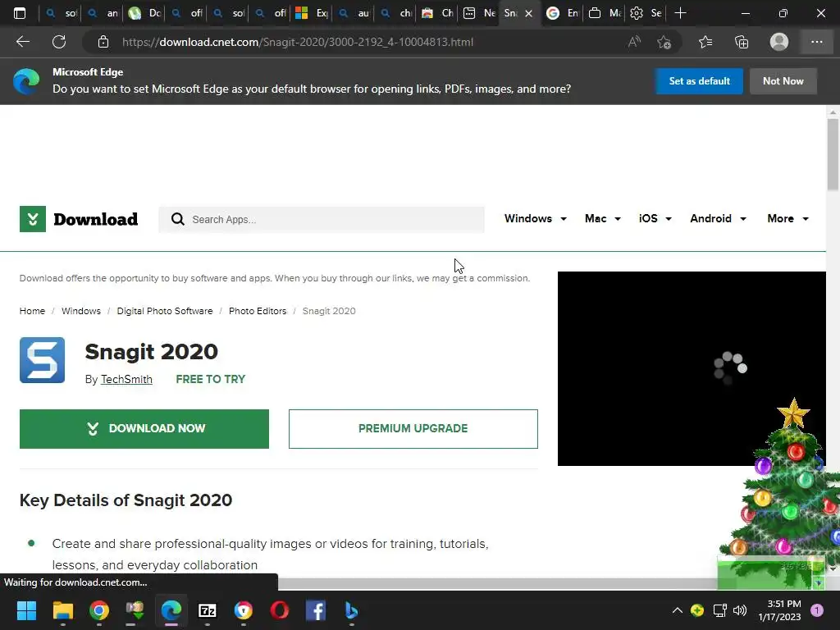840x630 pixels.
Task: Open the notification badge in tray
Action: click(x=816, y=610)
